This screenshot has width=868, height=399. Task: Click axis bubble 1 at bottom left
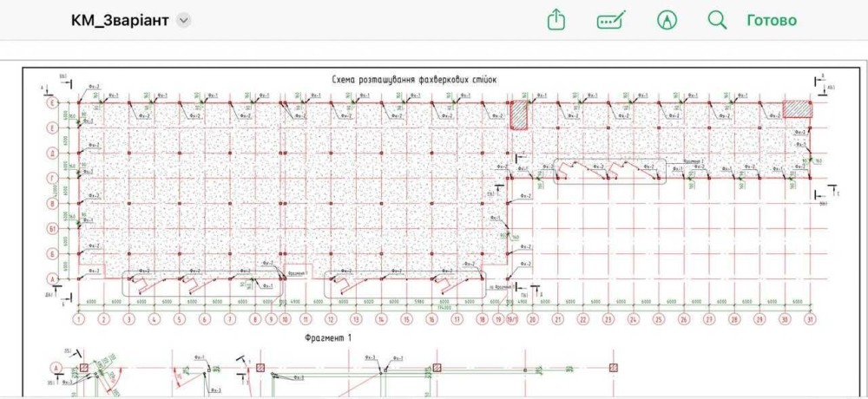pyautogui.click(x=79, y=319)
